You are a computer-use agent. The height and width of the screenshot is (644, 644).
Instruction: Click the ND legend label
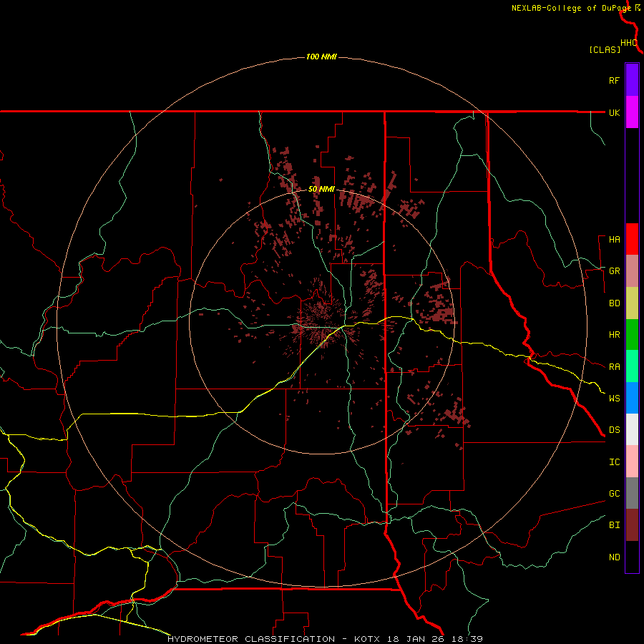(615, 557)
